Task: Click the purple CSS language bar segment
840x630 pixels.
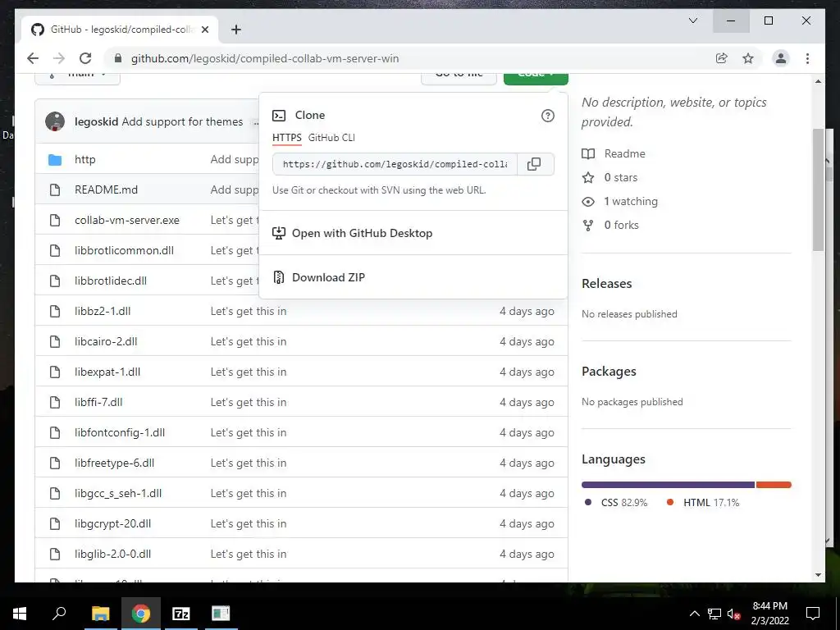Action: pyautogui.click(x=668, y=485)
